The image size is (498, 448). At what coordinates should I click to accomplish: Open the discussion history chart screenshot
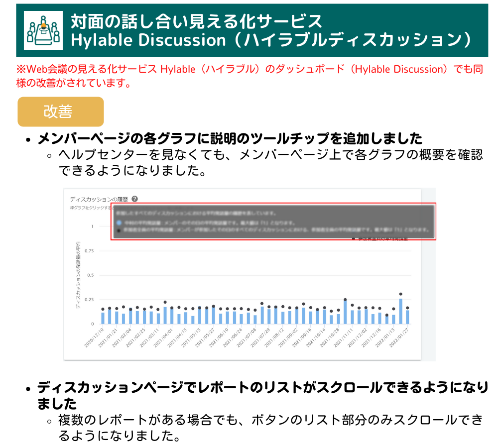pos(249,274)
